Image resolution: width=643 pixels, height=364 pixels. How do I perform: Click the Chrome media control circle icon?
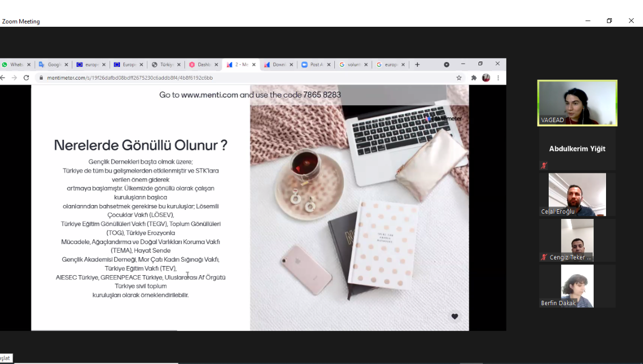point(446,64)
